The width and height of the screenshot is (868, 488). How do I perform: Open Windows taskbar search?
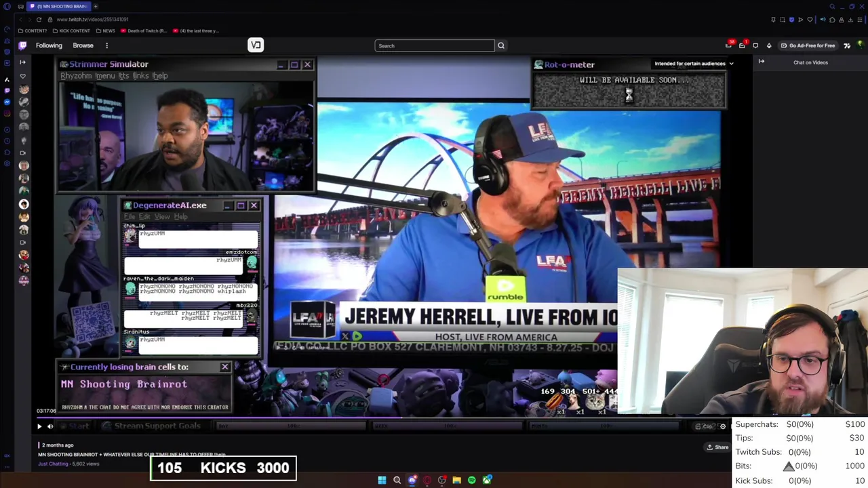coord(397,480)
